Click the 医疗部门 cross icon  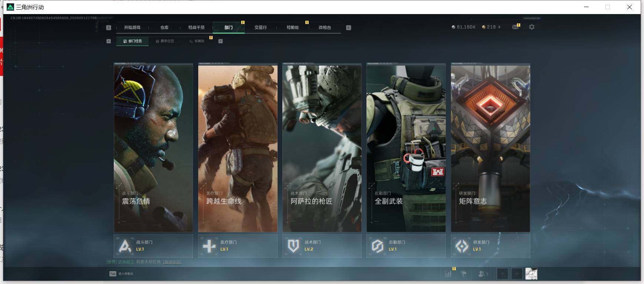pos(209,246)
